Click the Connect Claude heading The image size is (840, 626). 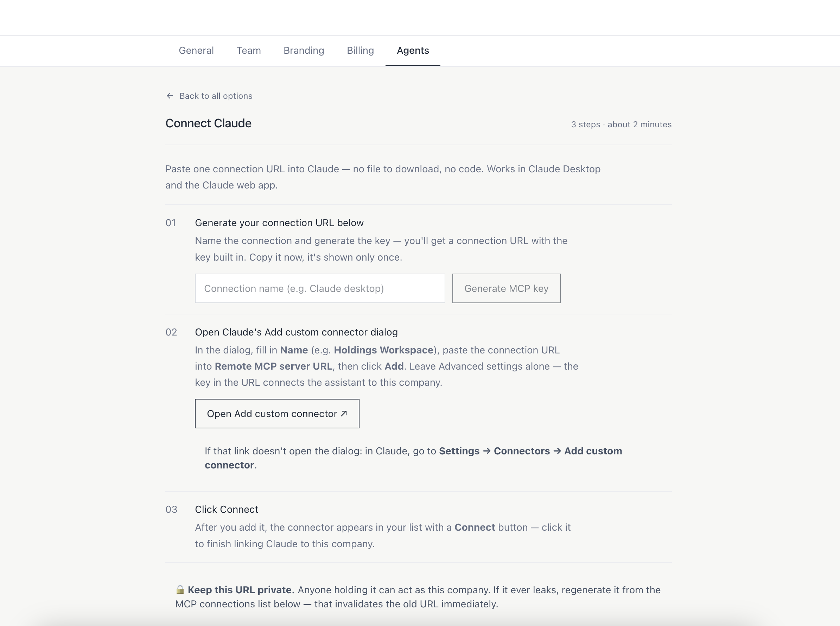209,123
